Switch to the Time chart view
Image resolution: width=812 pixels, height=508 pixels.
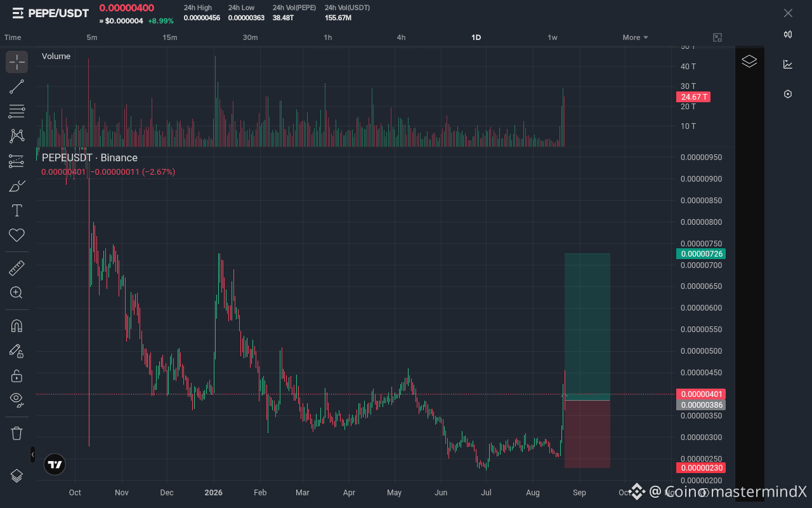pyautogui.click(x=13, y=37)
